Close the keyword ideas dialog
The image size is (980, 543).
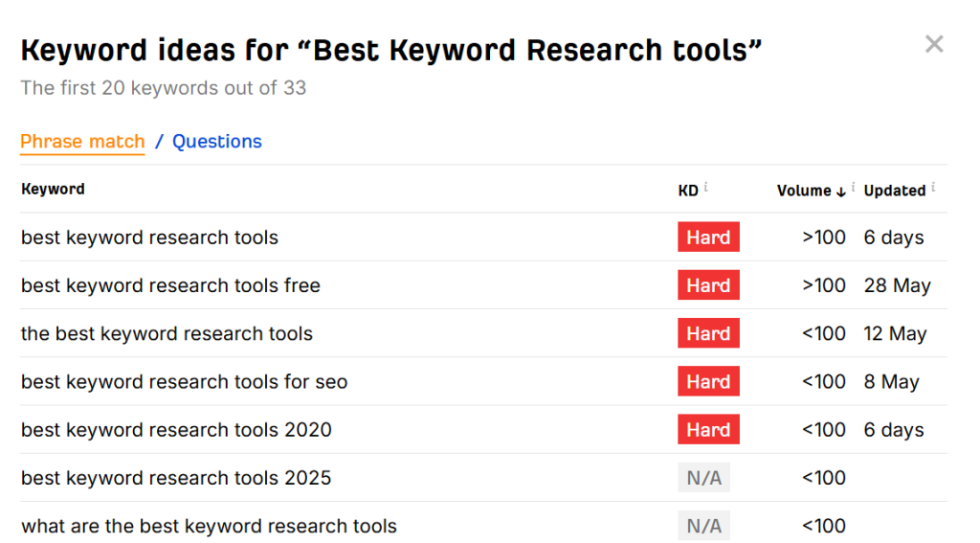(x=934, y=44)
